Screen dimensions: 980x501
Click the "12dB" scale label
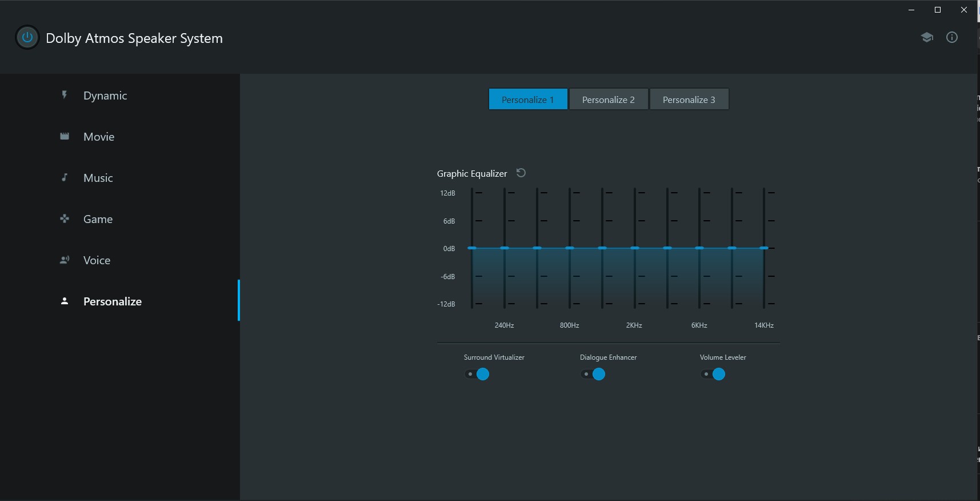(x=447, y=193)
